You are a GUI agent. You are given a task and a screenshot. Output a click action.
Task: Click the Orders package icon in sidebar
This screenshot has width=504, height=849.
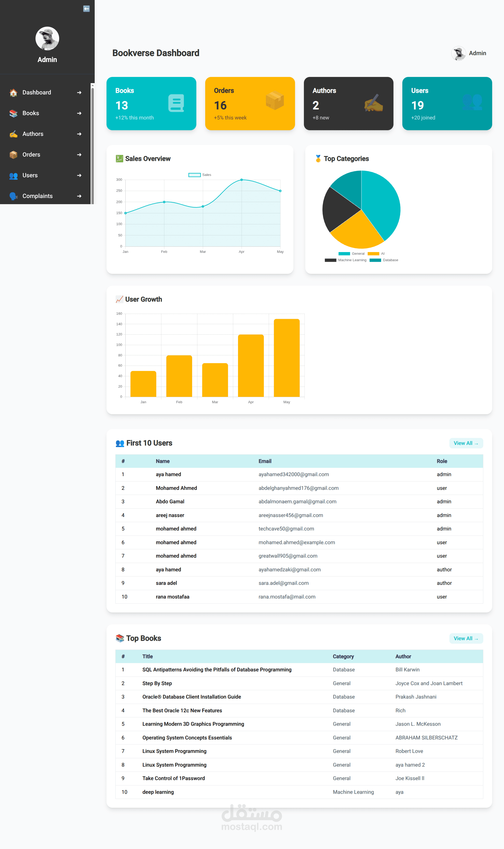pyautogui.click(x=13, y=154)
